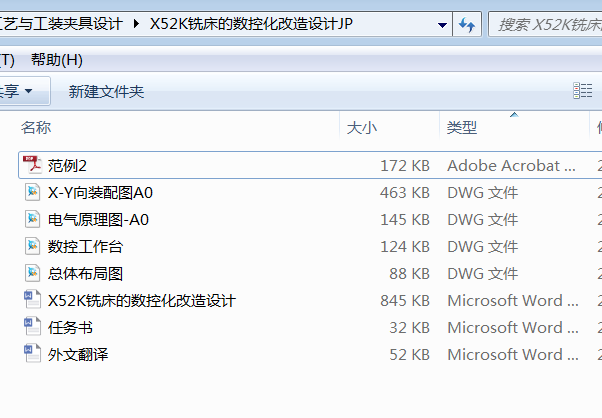
Task: Create a folder with 新建文件夹
Action: [x=106, y=92]
